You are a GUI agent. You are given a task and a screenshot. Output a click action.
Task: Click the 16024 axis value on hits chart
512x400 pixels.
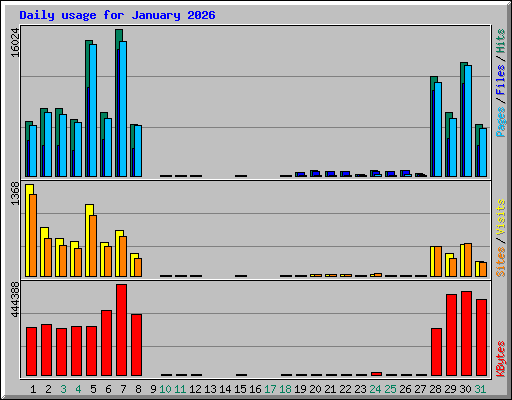pos(15,42)
